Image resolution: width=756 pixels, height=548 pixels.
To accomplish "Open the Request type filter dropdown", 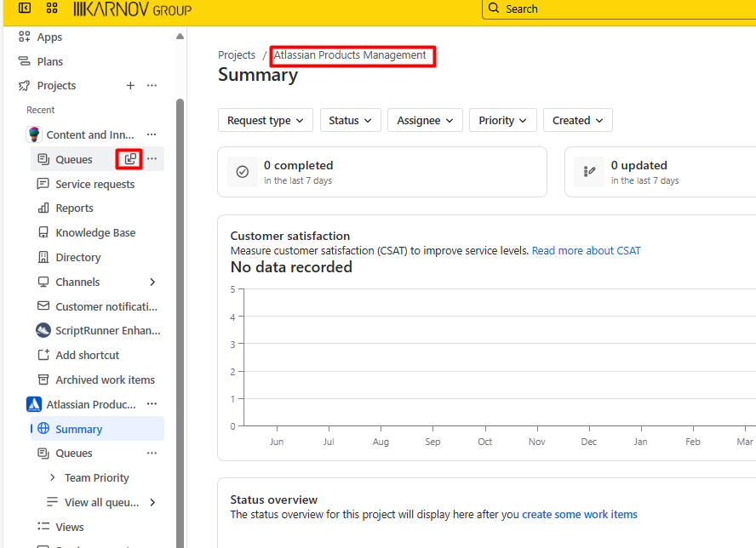I will pos(266,120).
